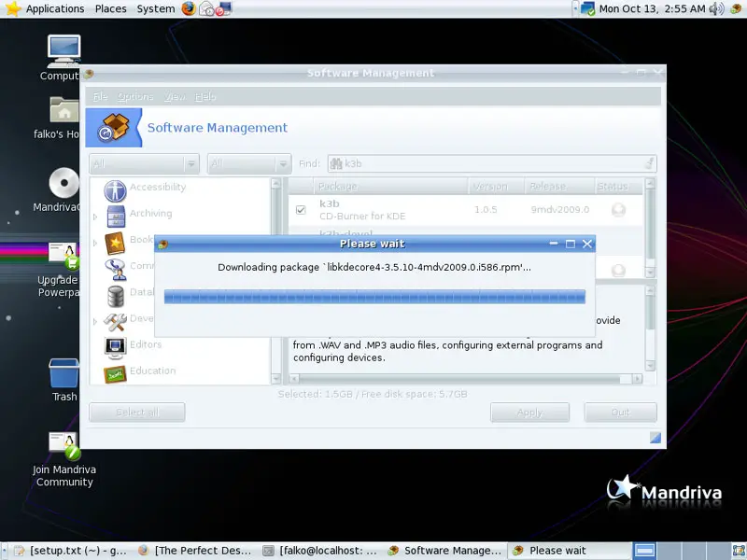Sort by the Status column header
Screen dimensions: 747x560
coord(619,186)
